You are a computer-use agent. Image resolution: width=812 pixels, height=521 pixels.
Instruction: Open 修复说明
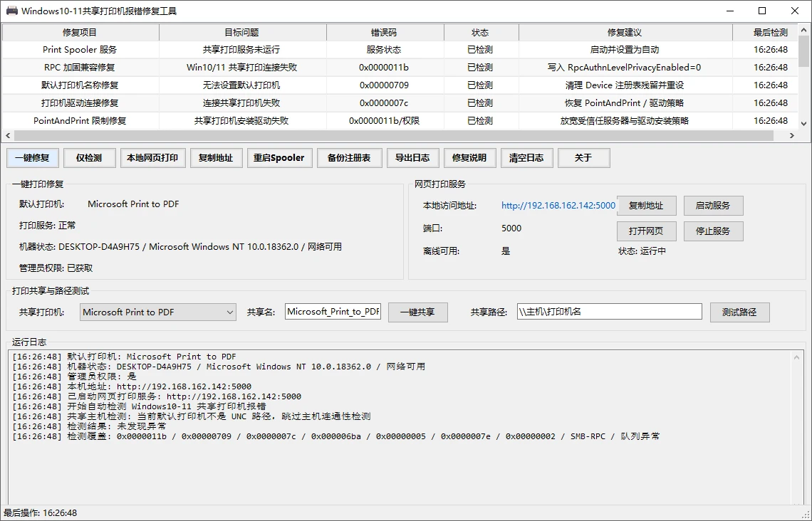tap(469, 158)
